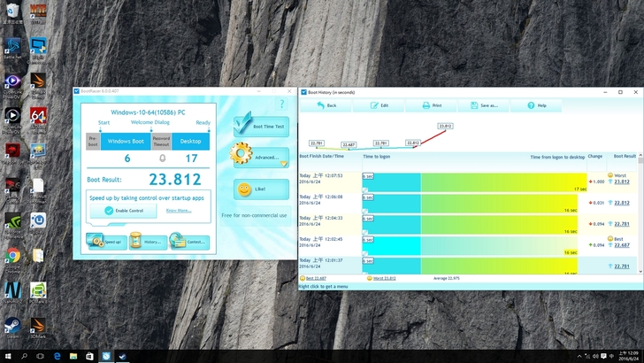Click Back in Boot History toolbar
Screen dimensions: 644x363
tap(326, 105)
